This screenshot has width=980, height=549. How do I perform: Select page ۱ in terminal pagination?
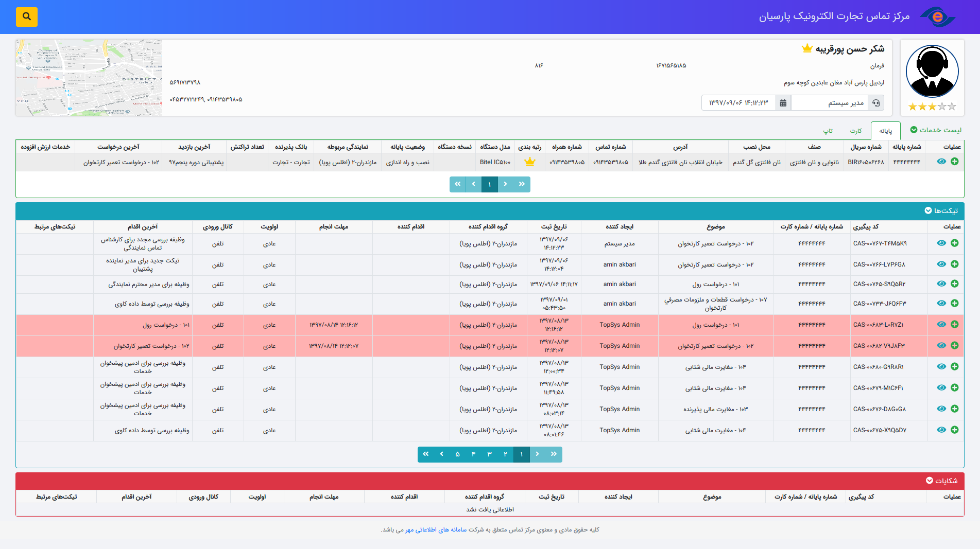tap(490, 184)
